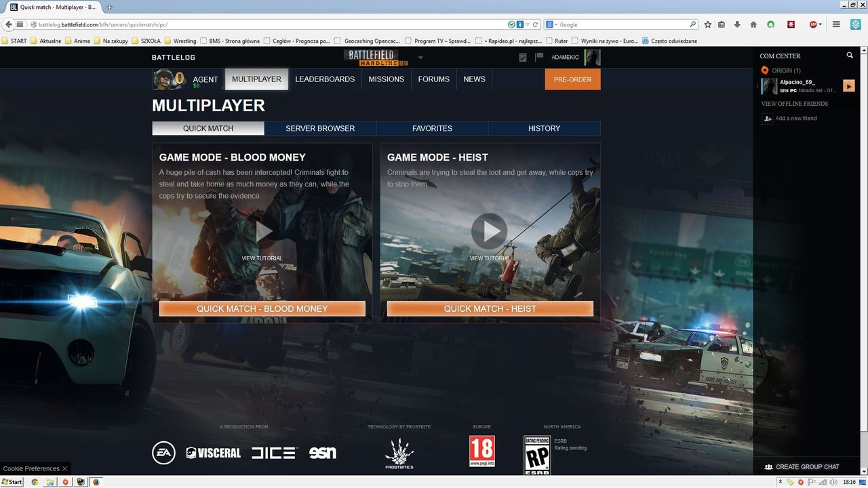Start QUICK MATCH - HEIST
The image size is (868, 488).
coord(490,308)
